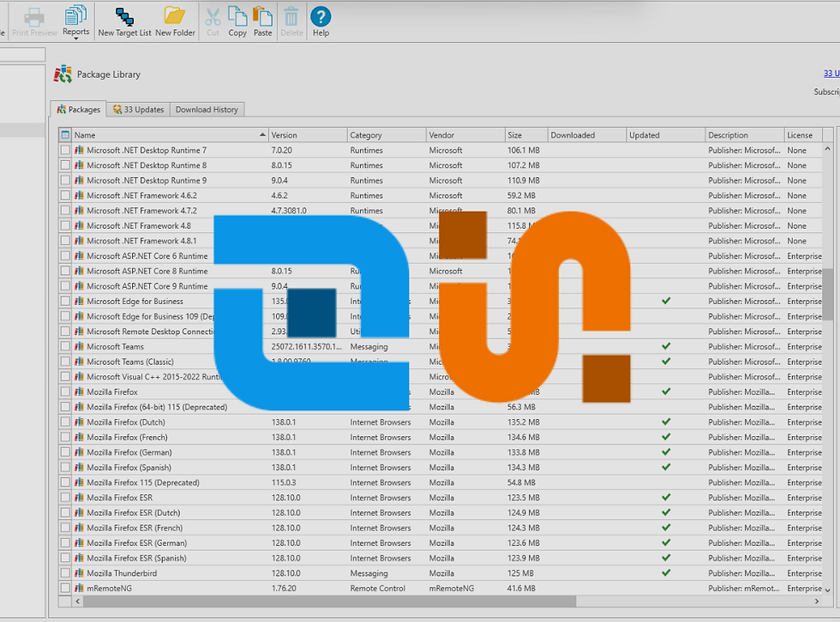Click the Updated checkmark for Mozilla Firefox (German)
840x622 pixels.
coord(666,452)
